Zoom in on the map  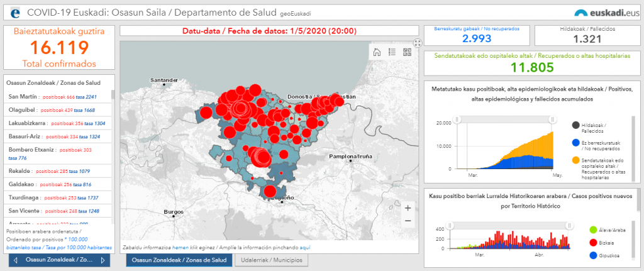(x=408, y=208)
